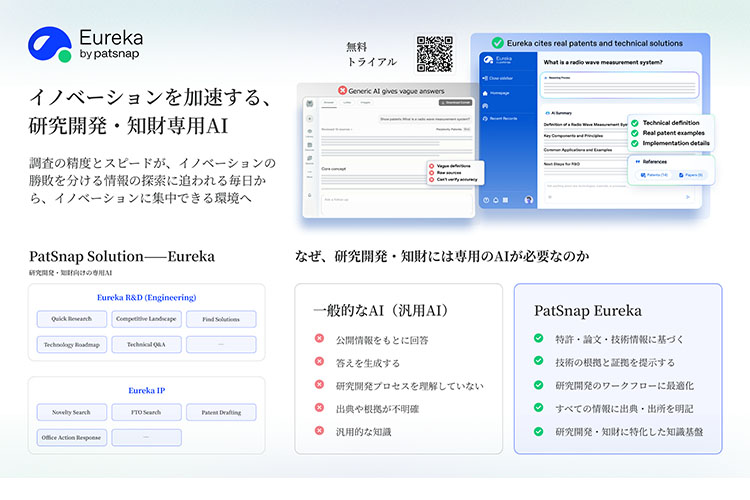
Task: Click the follow-up input in generic AI mockup
Action: [397, 203]
